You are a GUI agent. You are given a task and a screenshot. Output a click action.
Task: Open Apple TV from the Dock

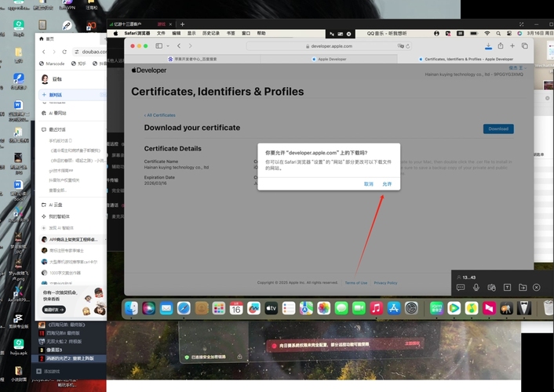click(271, 308)
